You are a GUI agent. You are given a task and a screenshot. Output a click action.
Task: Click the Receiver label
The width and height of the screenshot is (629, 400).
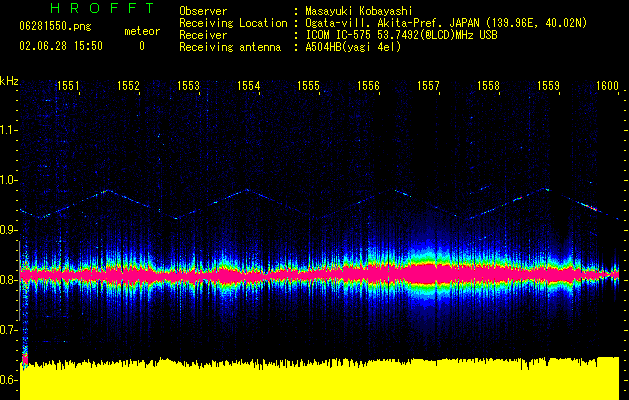tap(203, 35)
